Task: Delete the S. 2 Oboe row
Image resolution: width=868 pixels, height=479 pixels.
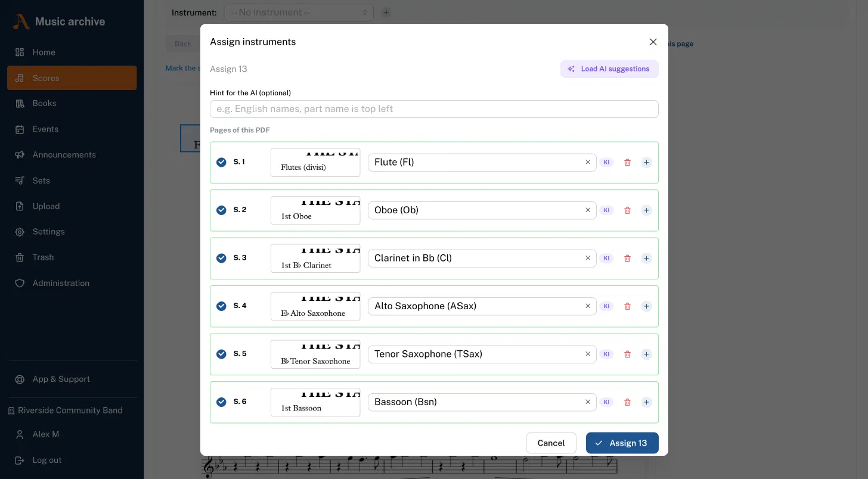Action: pyautogui.click(x=627, y=210)
